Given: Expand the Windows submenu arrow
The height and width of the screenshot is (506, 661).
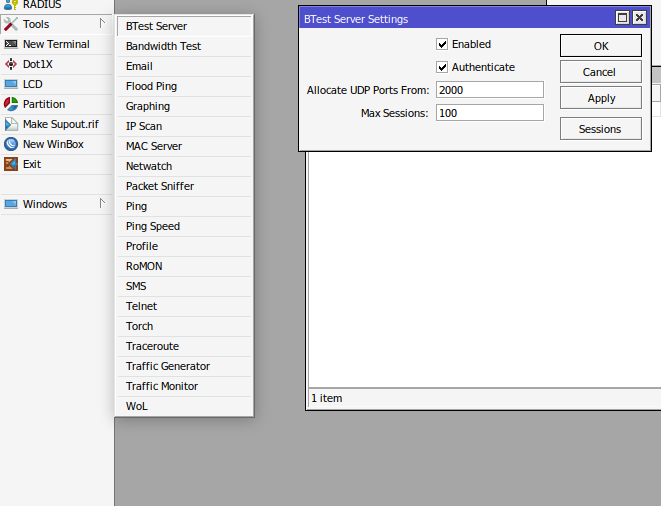Looking at the screenshot, I should tap(102, 203).
